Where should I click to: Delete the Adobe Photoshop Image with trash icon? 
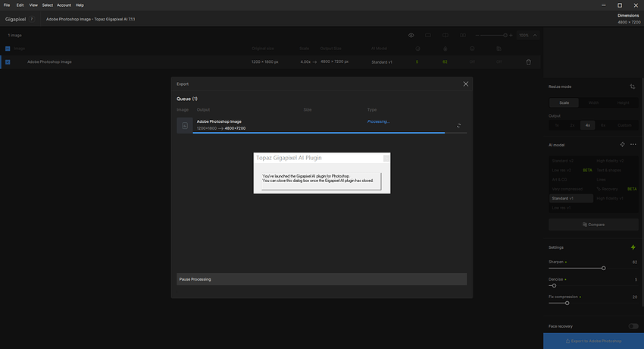point(529,62)
